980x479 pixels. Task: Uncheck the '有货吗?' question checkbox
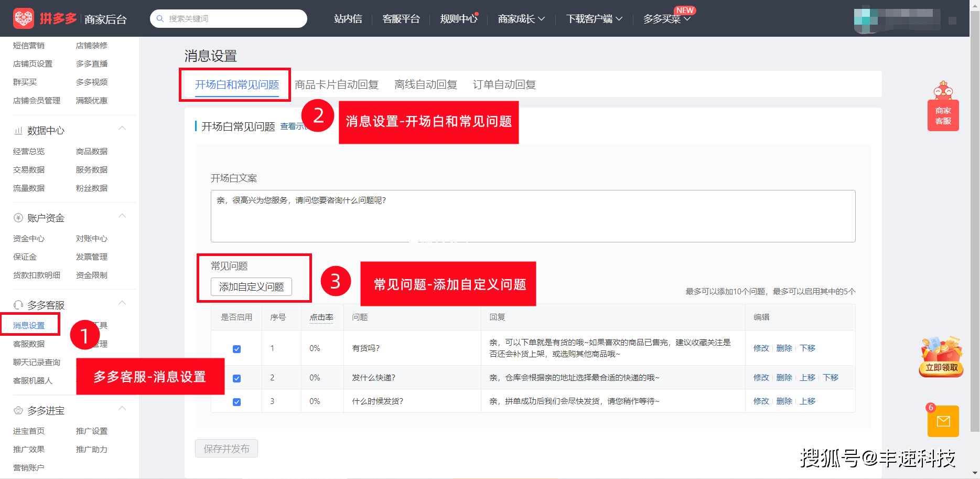236,349
